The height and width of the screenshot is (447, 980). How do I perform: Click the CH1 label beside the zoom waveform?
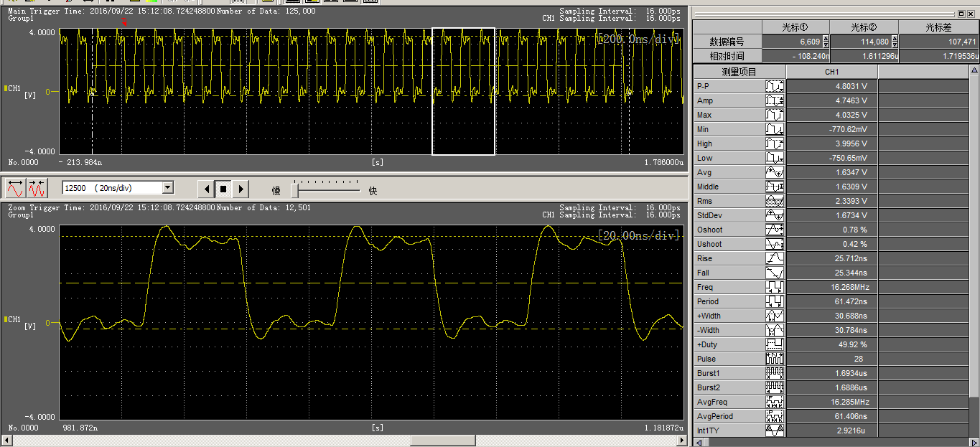pos(14,319)
